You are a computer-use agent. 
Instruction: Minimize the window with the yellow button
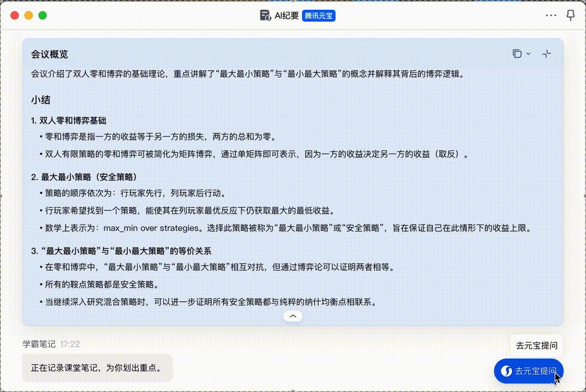click(29, 16)
